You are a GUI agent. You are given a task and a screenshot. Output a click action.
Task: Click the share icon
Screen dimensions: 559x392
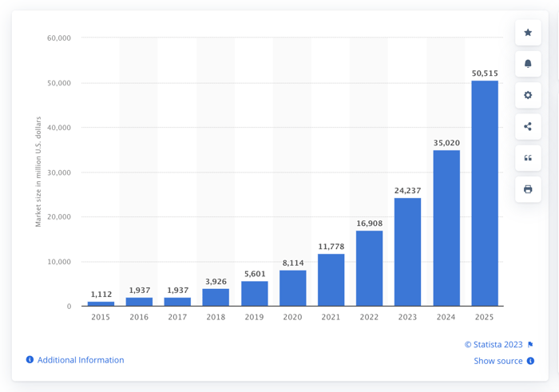coord(528,126)
